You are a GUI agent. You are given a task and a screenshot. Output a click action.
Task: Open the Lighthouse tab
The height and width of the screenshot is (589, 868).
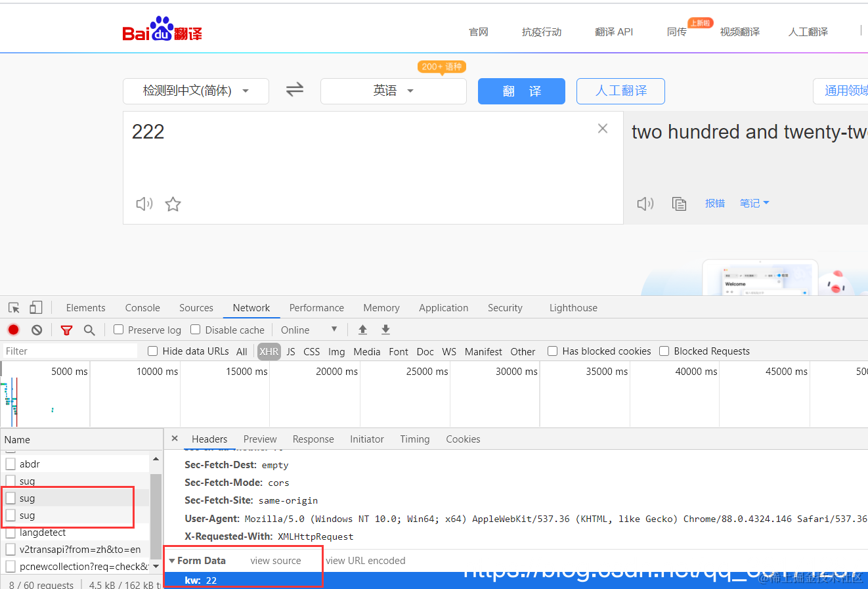[x=573, y=307]
